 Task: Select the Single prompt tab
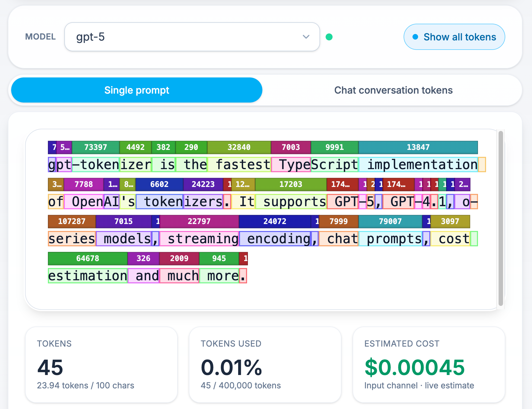(x=136, y=90)
